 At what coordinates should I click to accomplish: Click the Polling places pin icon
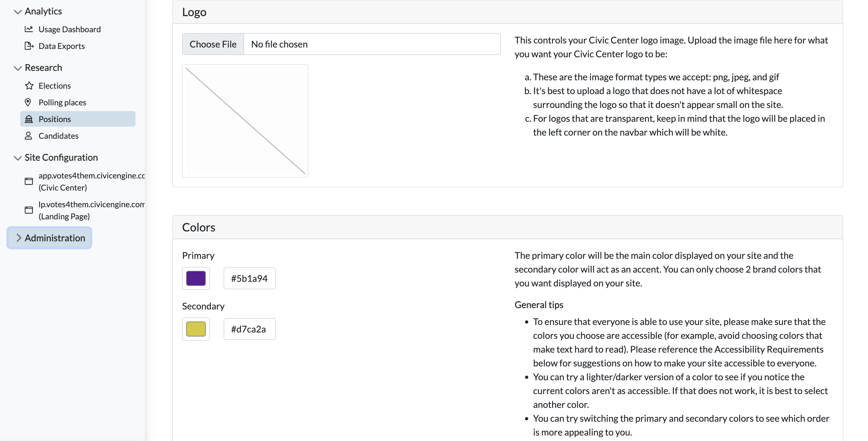(x=28, y=102)
